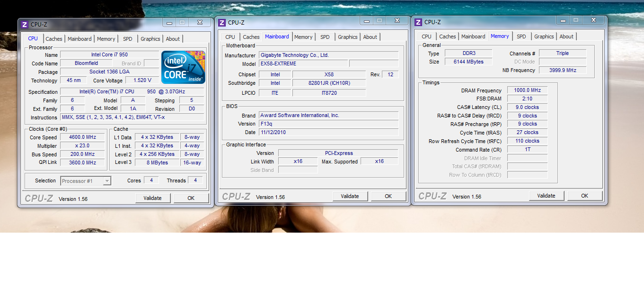644x307 pixels.
Task: Open Memory tab in left CPU-Z window
Action: [x=106, y=39]
